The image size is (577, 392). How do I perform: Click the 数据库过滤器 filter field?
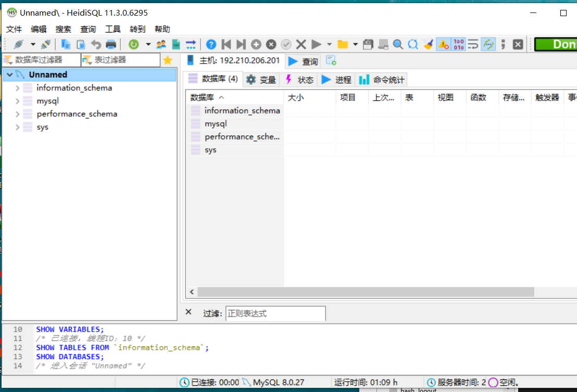click(41, 60)
